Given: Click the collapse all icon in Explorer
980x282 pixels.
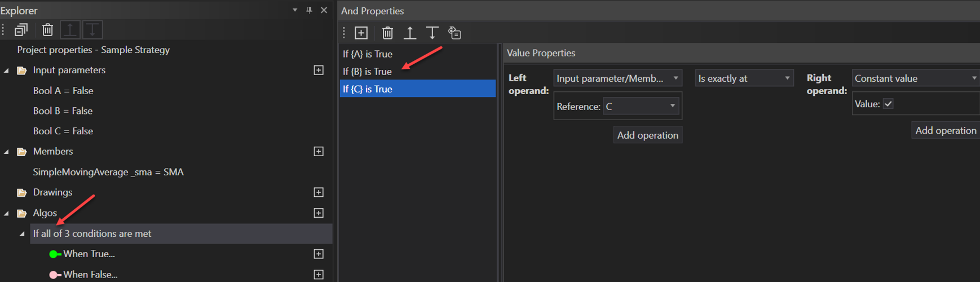Looking at the screenshot, I should tap(21, 30).
